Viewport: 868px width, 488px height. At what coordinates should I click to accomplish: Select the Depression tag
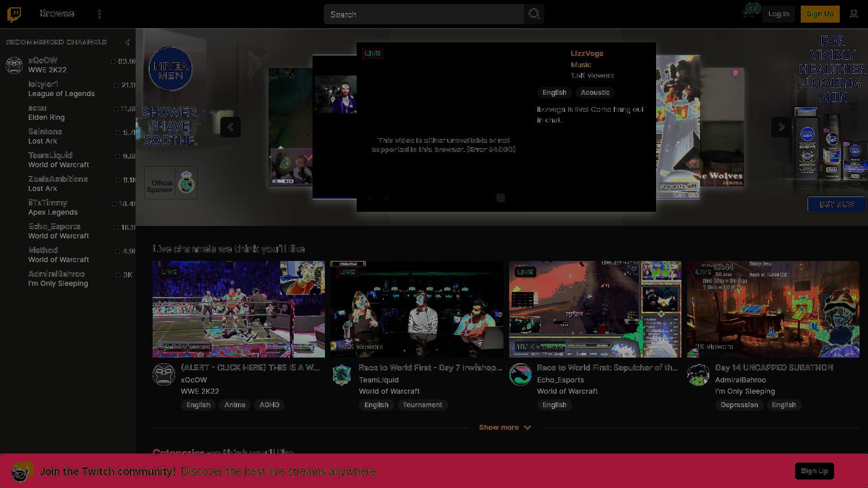(739, 405)
